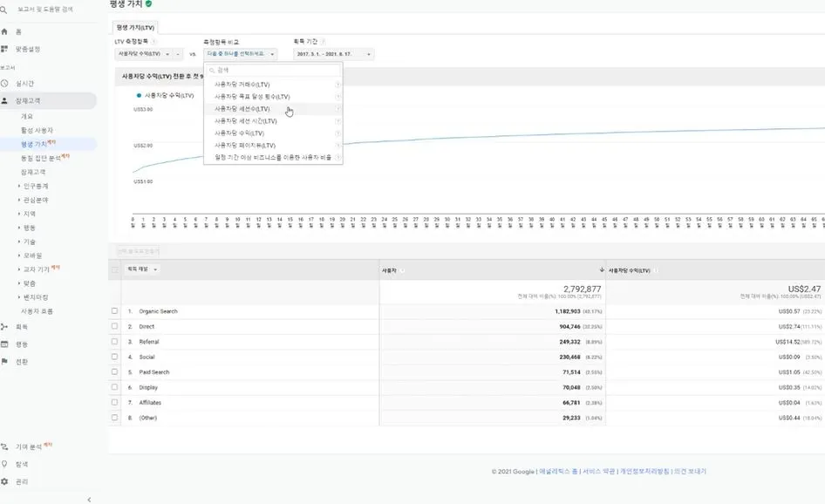
Task: Click the 보고서 및 도움말 검색 search box
Action: pyautogui.click(x=45, y=10)
